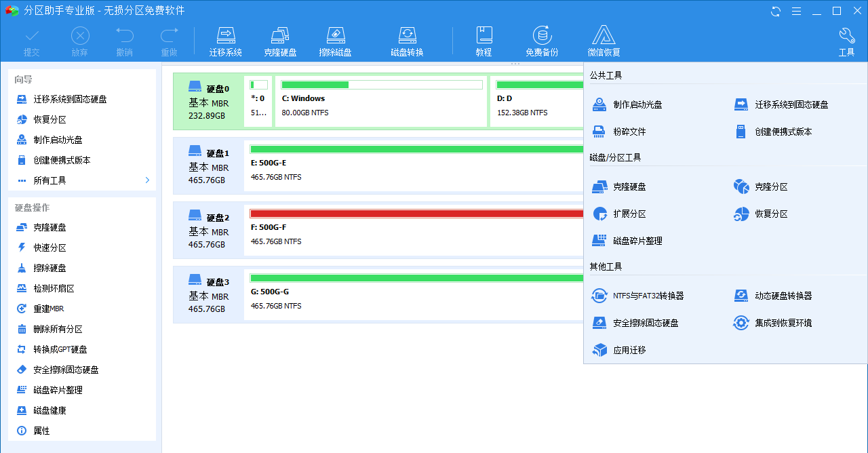Toggle the 工具 dropdown menu button
Viewport: 868px width, 453px height.
click(x=846, y=41)
